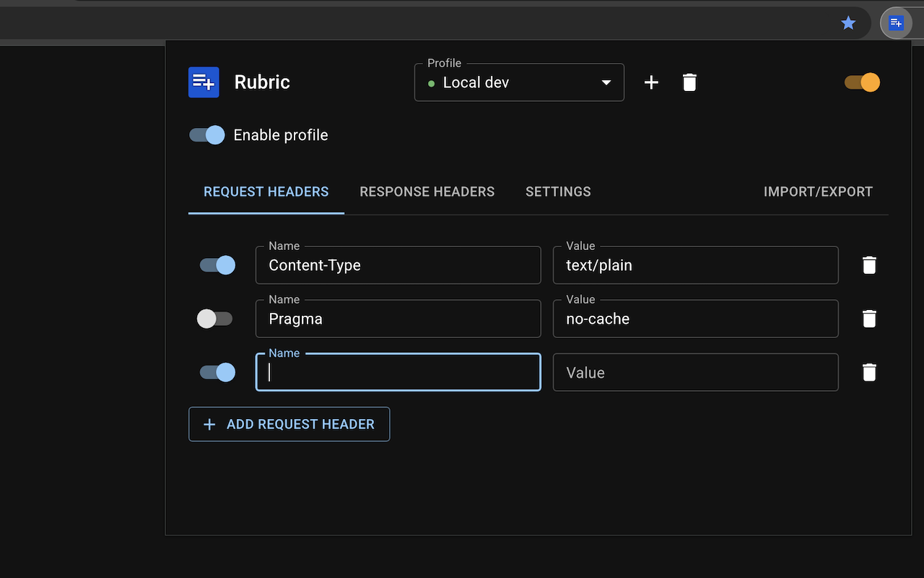Toggle the empty third header switch

[218, 372]
